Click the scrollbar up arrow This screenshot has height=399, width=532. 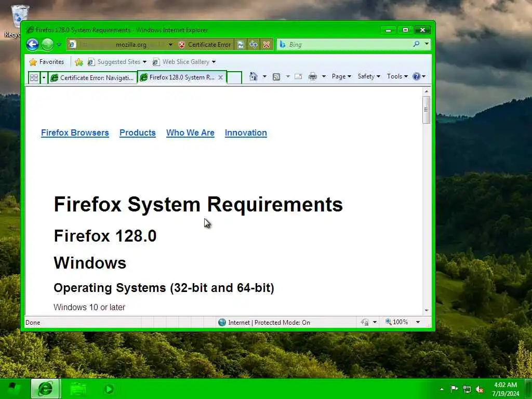[x=427, y=91]
